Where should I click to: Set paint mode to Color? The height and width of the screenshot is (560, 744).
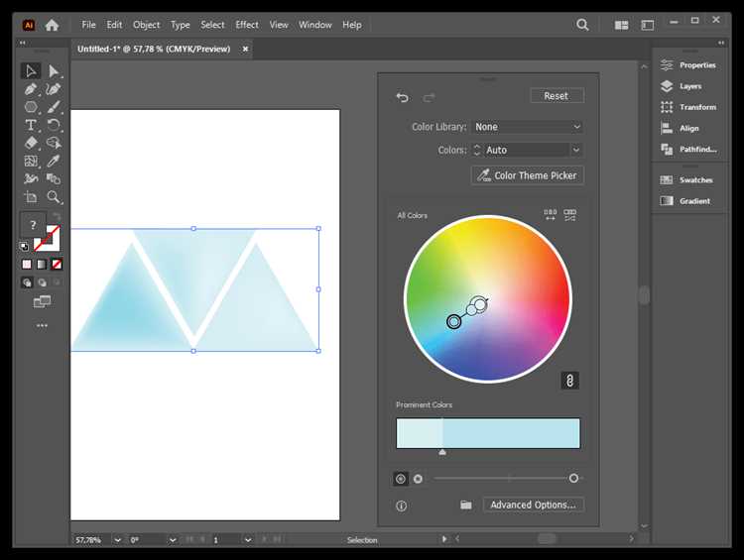[x=27, y=265]
